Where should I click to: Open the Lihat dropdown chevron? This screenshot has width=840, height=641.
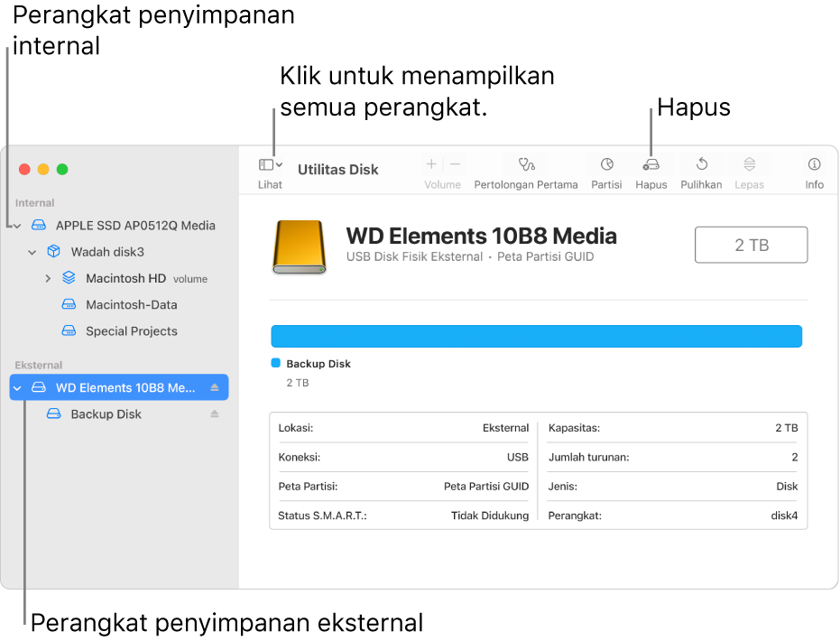coord(279,164)
